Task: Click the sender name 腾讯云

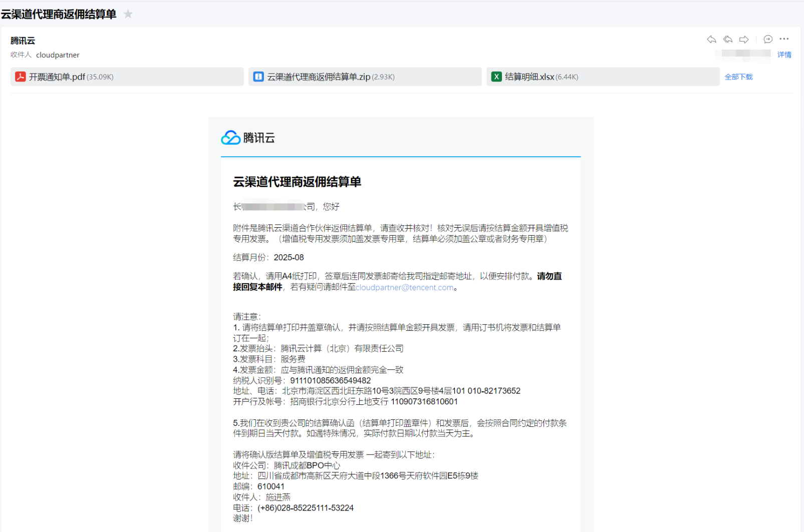Action: (x=23, y=41)
